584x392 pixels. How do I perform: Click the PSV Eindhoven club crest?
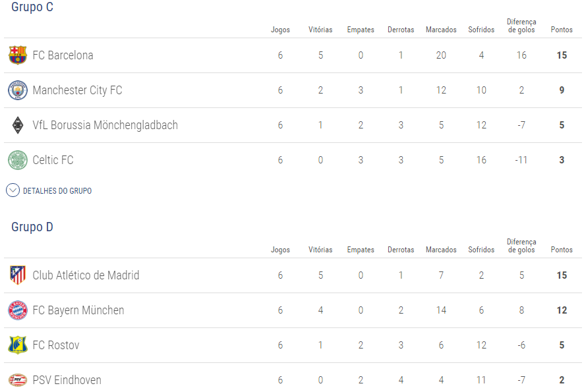click(18, 380)
